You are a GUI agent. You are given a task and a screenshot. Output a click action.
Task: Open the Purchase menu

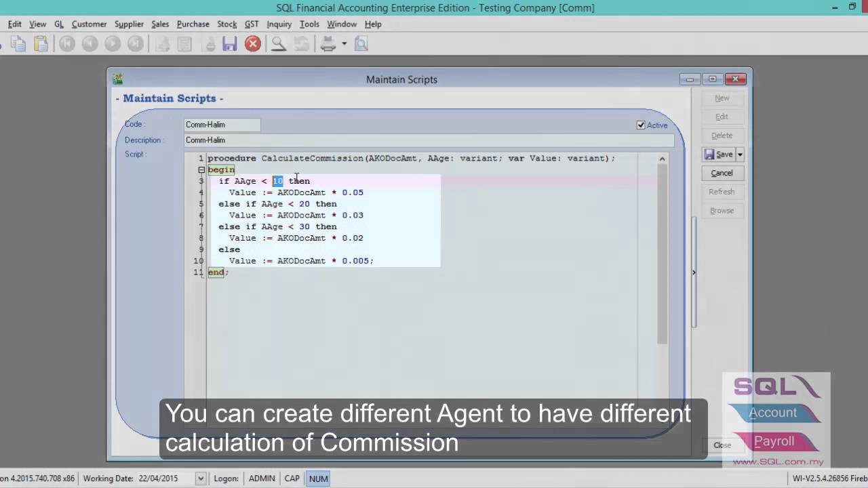[193, 24]
